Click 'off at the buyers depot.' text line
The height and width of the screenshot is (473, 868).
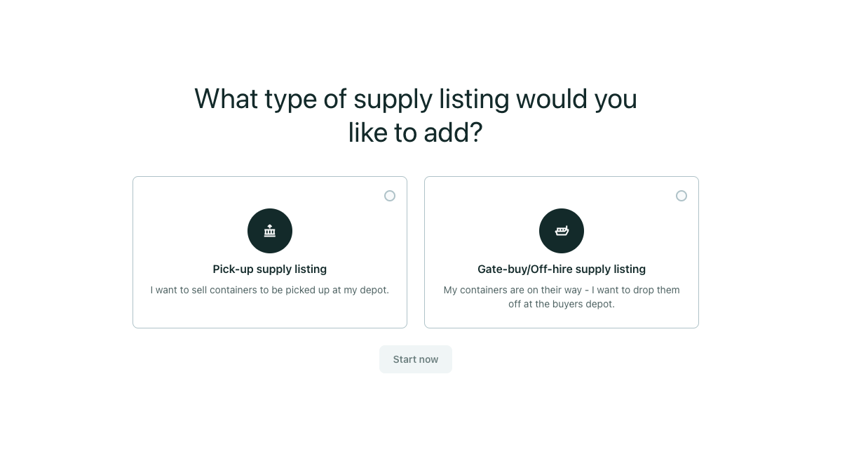tap(562, 304)
